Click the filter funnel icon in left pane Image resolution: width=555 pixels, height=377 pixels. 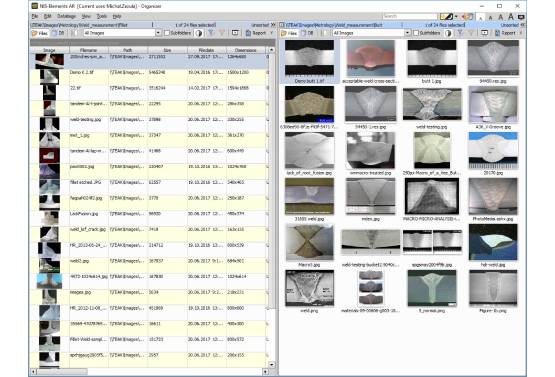pos(211,33)
